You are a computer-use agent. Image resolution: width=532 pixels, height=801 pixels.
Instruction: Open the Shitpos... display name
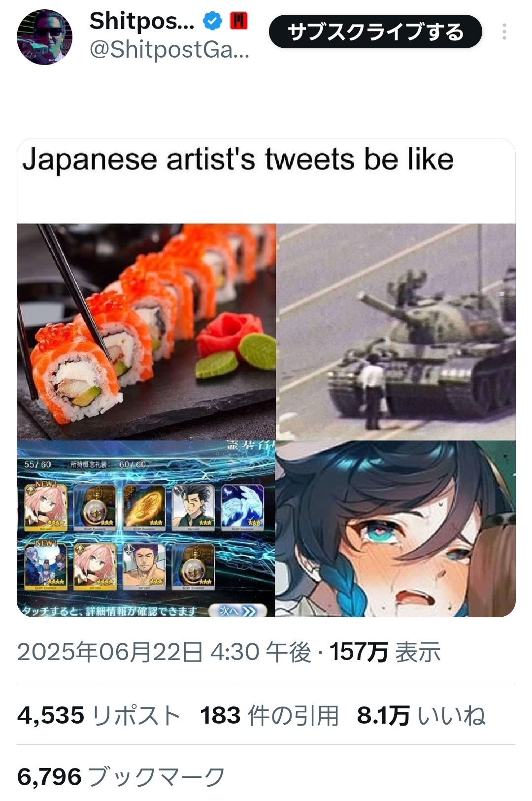(142, 21)
